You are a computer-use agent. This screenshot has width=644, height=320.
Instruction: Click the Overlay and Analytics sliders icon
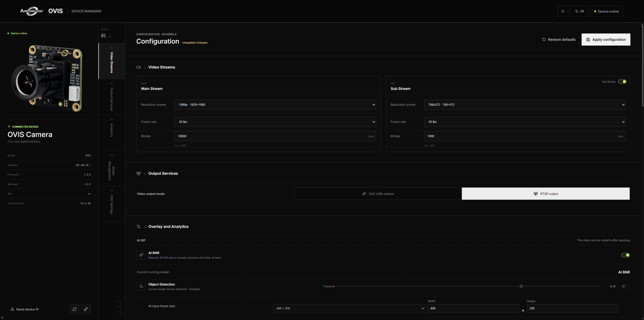pyautogui.click(x=139, y=227)
